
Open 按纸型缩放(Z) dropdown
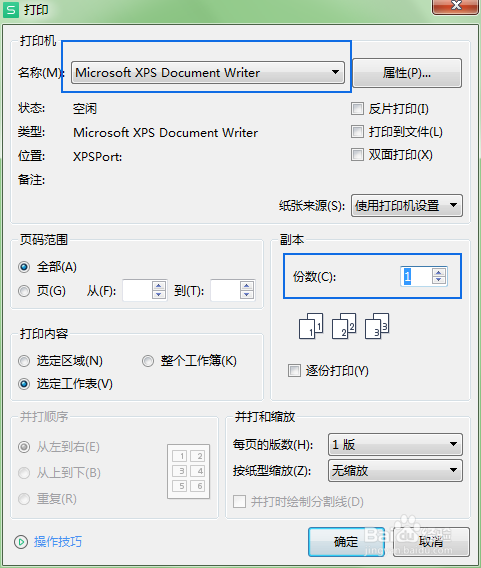coord(395,471)
